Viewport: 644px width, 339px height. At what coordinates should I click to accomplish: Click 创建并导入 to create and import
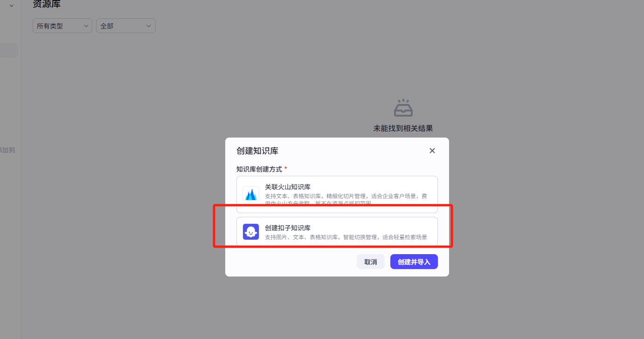point(414,262)
